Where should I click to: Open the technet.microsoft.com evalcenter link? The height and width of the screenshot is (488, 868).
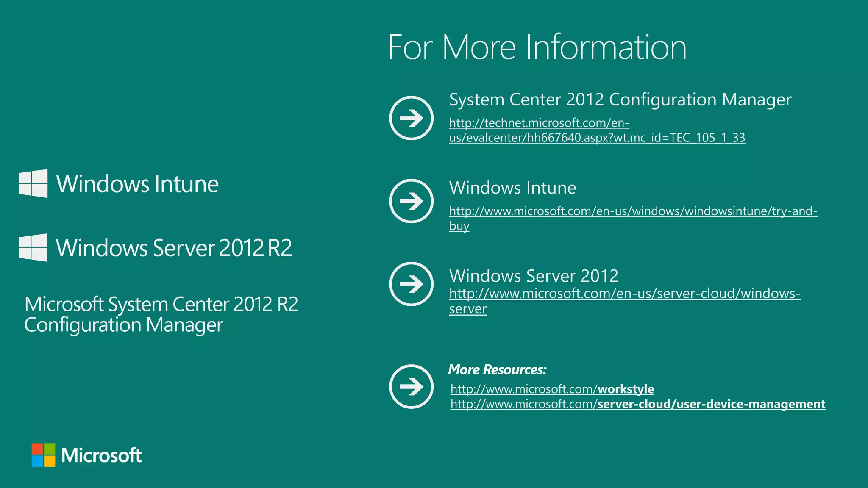pos(597,130)
